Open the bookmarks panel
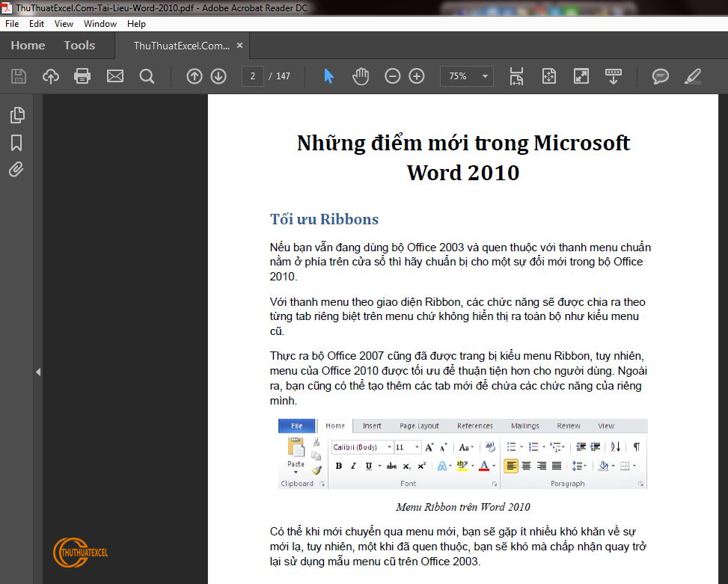The height and width of the screenshot is (584, 728). point(16,143)
